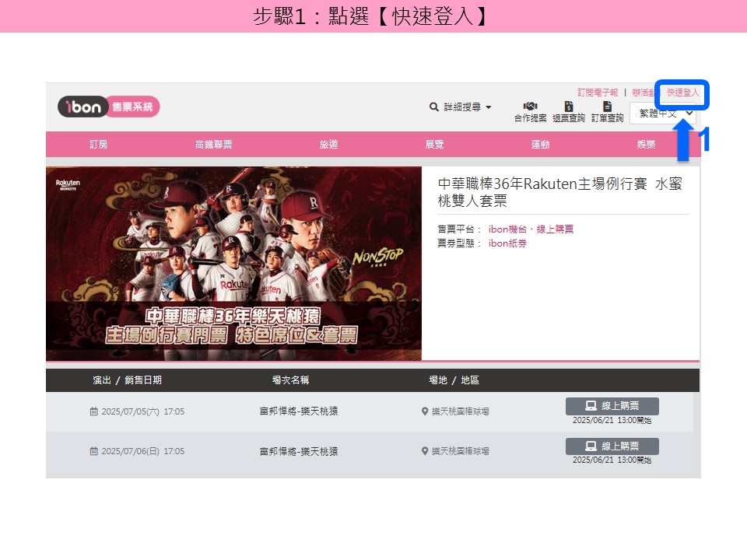Click the 線上購票 button for 2025/07/05
Screen dimensions: 747x560
pyautogui.click(x=612, y=406)
